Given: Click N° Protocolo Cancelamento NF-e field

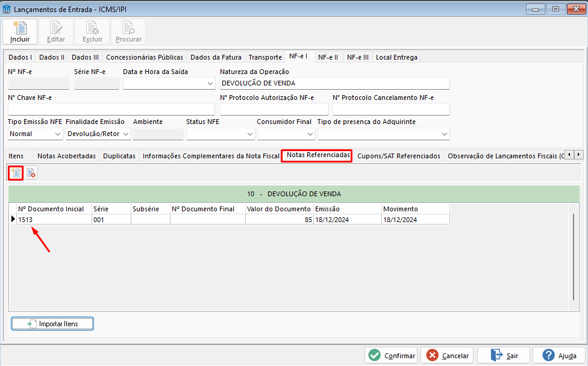Looking at the screenshot, I should click(391, 109).
